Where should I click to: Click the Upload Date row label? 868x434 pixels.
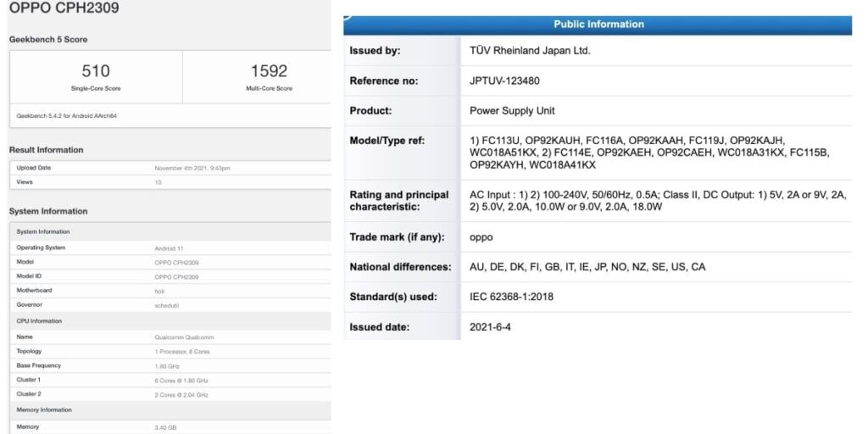pyautogui.click(x=33, y=168)
